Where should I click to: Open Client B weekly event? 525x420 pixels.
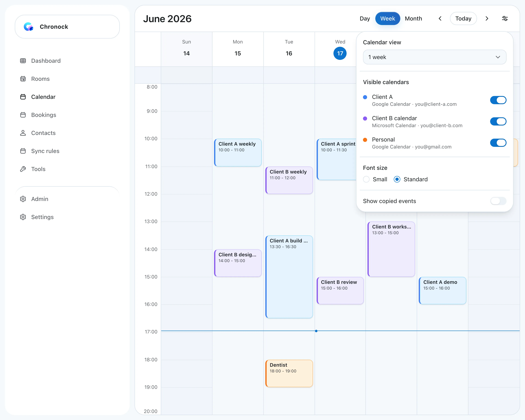pyautogui.click(x=289, y=180)
